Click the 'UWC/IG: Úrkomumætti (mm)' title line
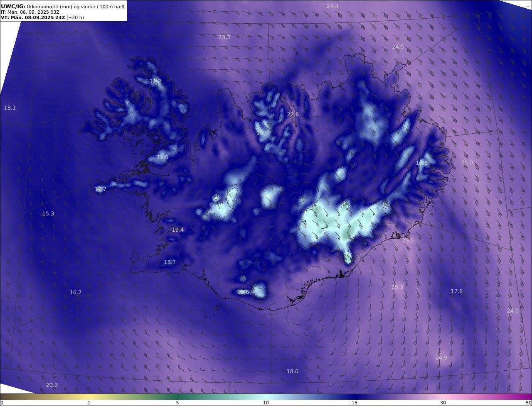The height and width of the screenshot is (406, 532). coord(63,6)
